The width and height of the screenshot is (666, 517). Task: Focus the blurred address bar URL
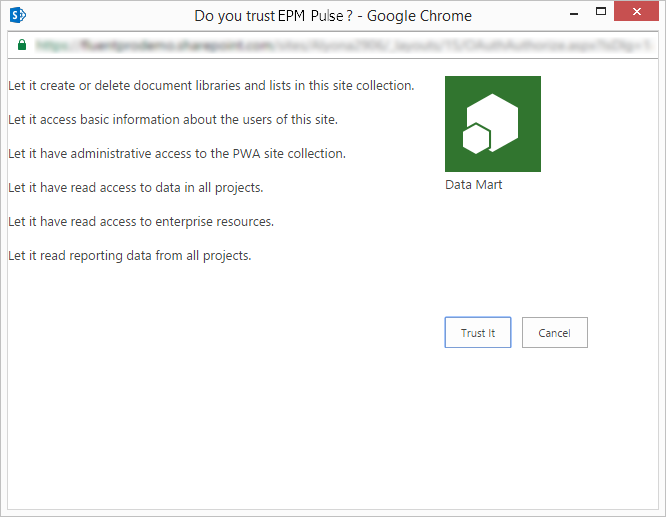[342, 45]
